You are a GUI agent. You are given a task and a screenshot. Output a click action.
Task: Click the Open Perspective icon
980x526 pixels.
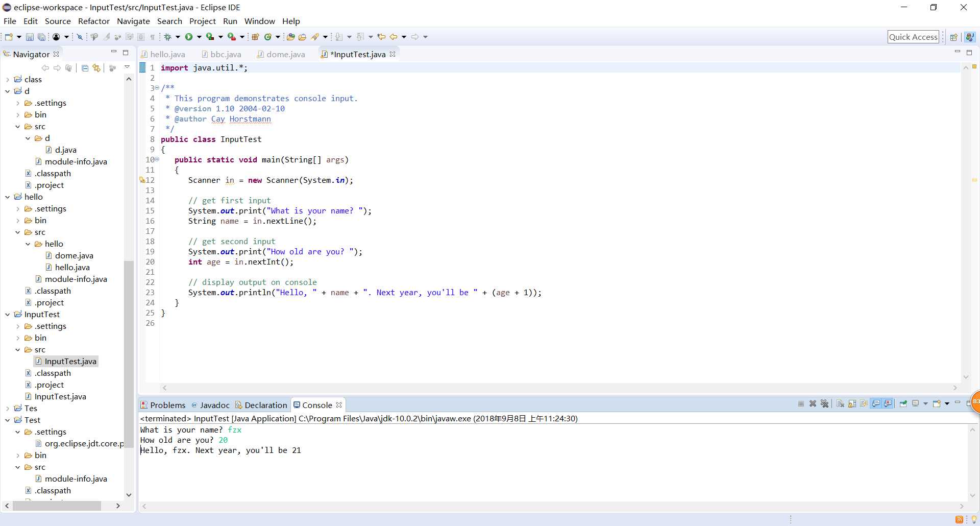click(953, 37)
